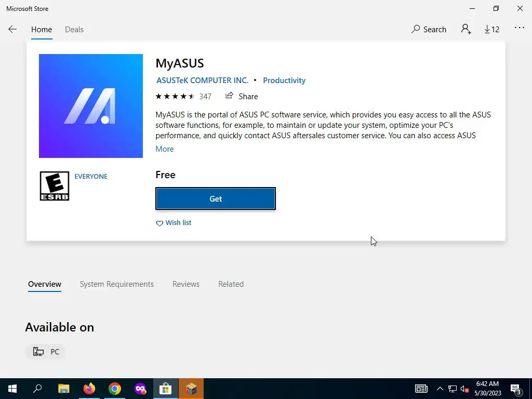Image resolution: width=532 pixels, height=399 pixels.
Task: Switch to the Deals tab
Action: click(x=74, y=30)
